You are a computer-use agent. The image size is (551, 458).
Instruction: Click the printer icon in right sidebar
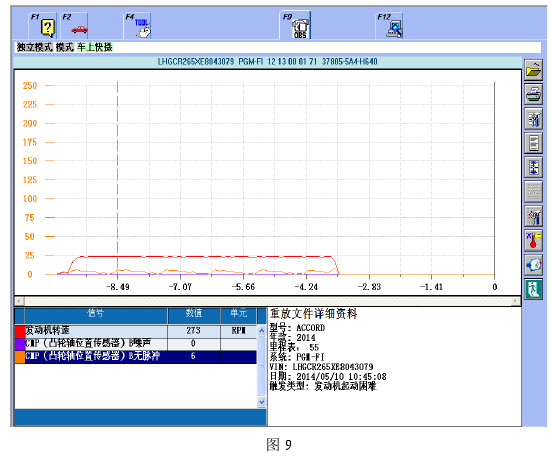[x=533, y=94]
